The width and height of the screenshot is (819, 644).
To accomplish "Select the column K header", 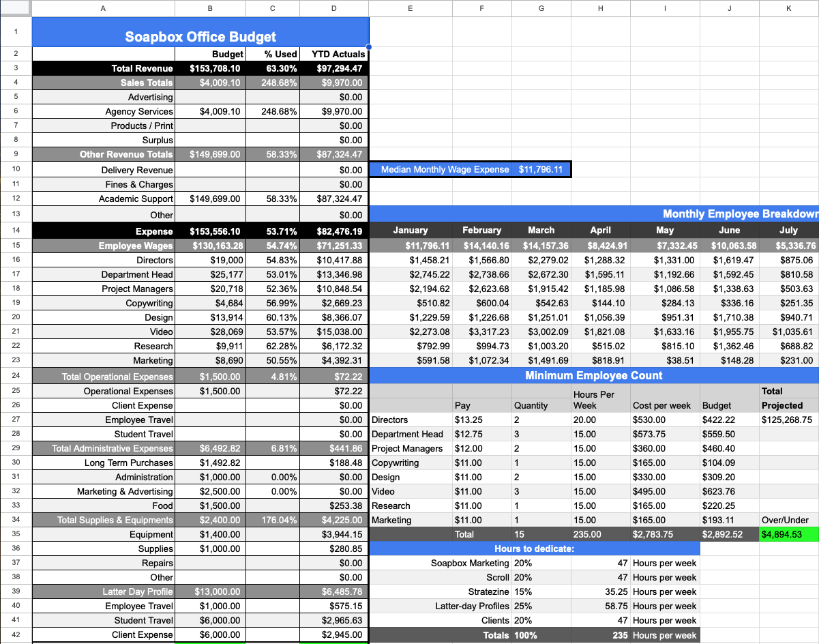I will [789, 8].
